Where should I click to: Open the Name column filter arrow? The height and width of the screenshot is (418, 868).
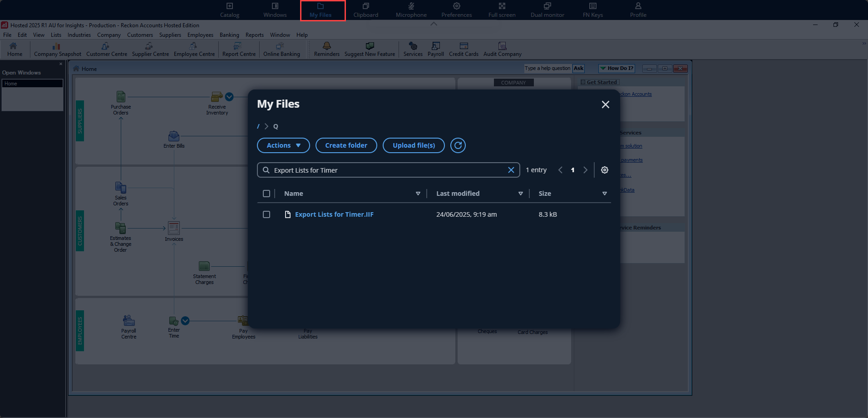[x=418, y=194]
